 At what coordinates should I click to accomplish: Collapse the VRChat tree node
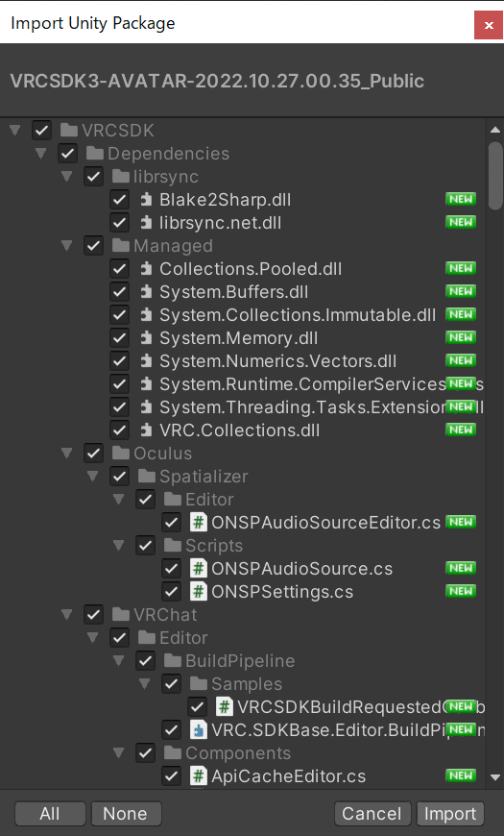[66, 614]
